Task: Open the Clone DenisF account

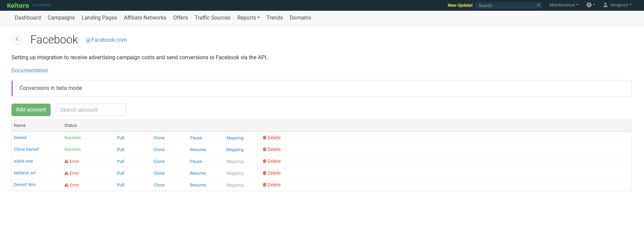Action: click(26, 149)
